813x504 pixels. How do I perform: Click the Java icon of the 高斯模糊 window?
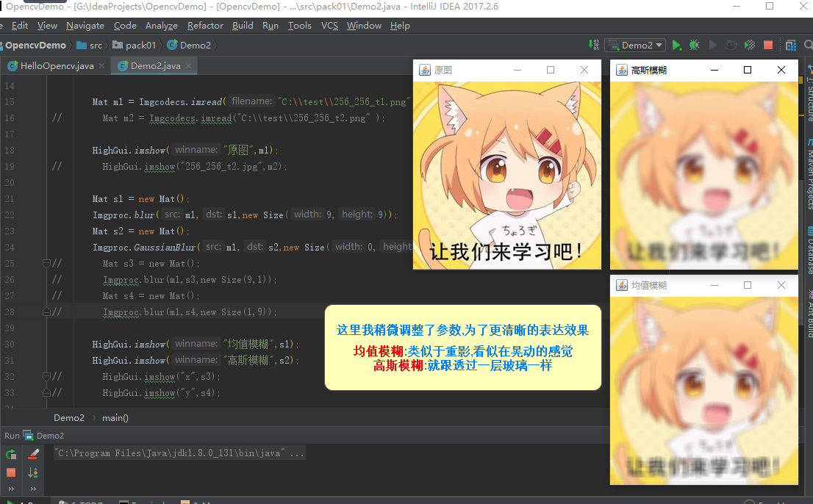pos(622,70)
